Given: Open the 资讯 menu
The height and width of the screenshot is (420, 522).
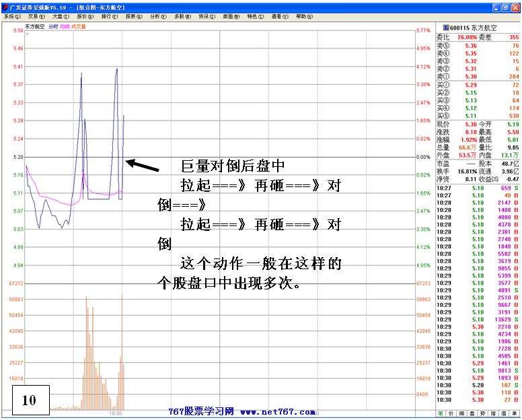Looking at the screenshot, I should pos(207,16).
